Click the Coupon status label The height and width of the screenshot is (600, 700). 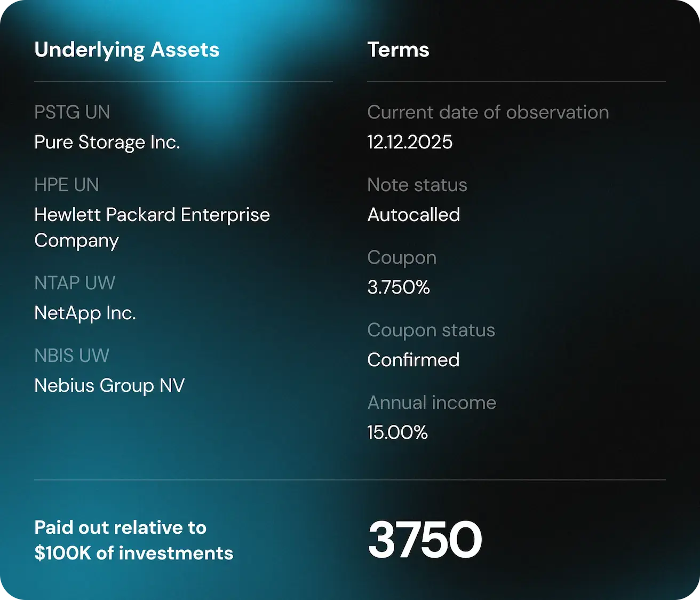(x=431, y=330)
